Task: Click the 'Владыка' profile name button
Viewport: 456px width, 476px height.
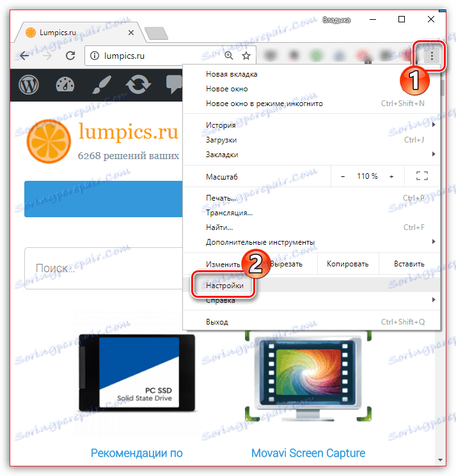Action: [x=336, y=20]
